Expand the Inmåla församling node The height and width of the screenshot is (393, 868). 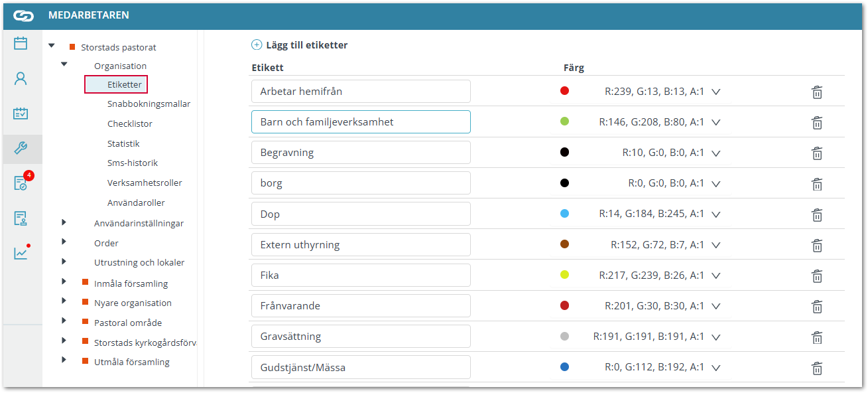click(64, 282)
